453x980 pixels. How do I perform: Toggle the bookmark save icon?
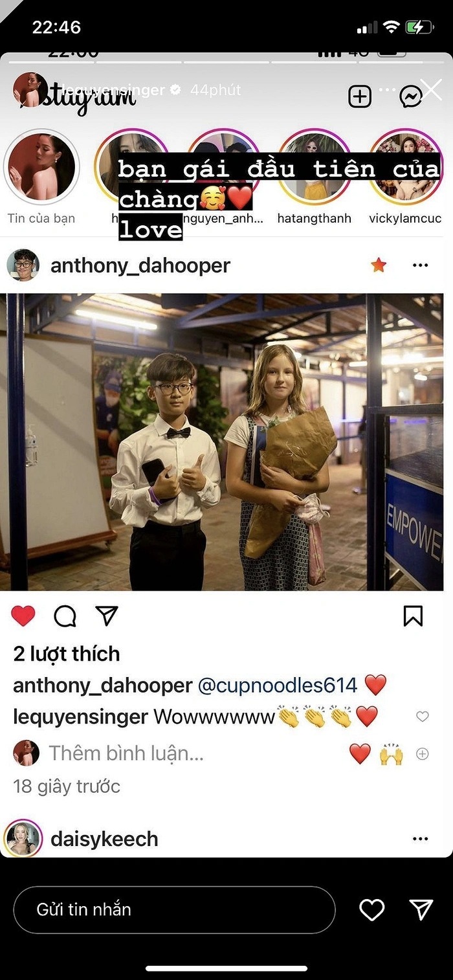[x=413, y=616]
